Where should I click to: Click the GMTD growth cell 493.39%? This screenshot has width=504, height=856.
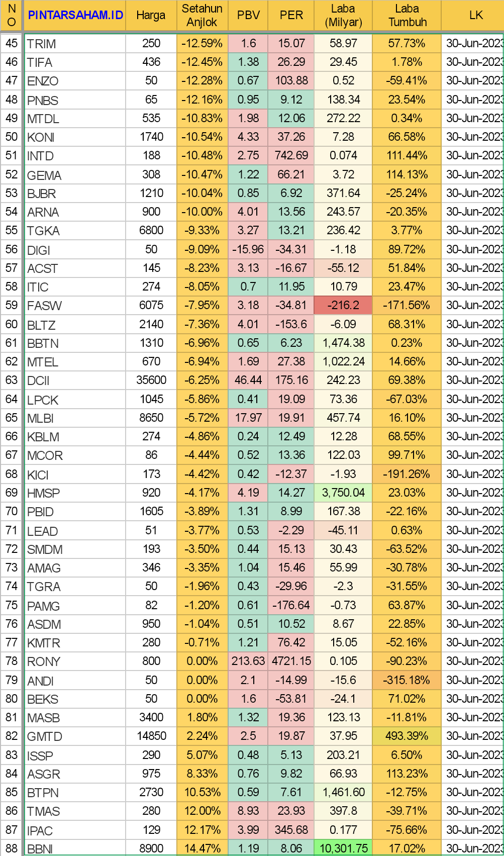(407, 736)
